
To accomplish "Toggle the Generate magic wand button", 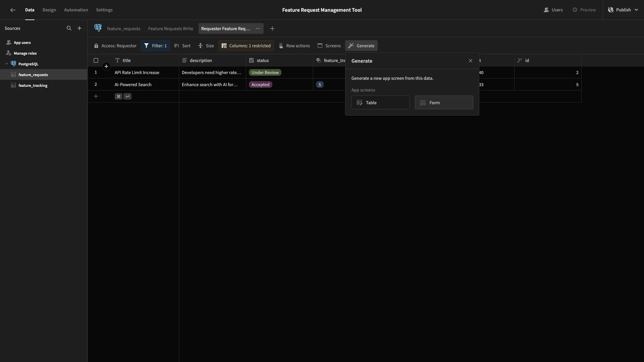I will (361, 46).
